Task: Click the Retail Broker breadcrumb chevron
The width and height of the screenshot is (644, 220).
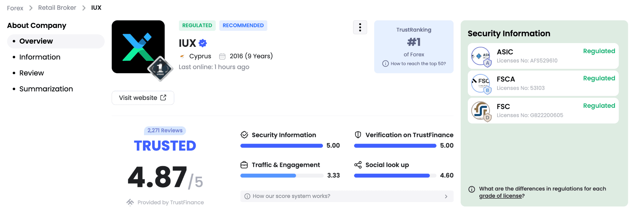Action: tap(84, 8)
